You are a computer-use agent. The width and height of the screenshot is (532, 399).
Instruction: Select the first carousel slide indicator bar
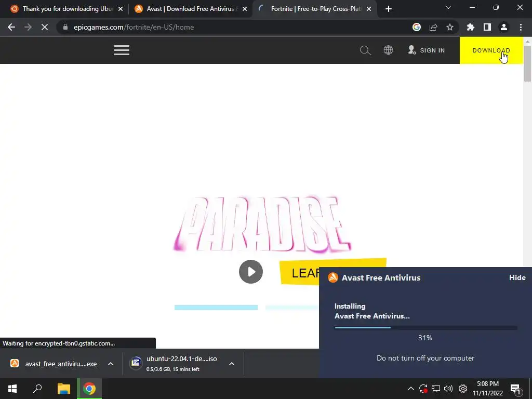[x=216, y=308]
